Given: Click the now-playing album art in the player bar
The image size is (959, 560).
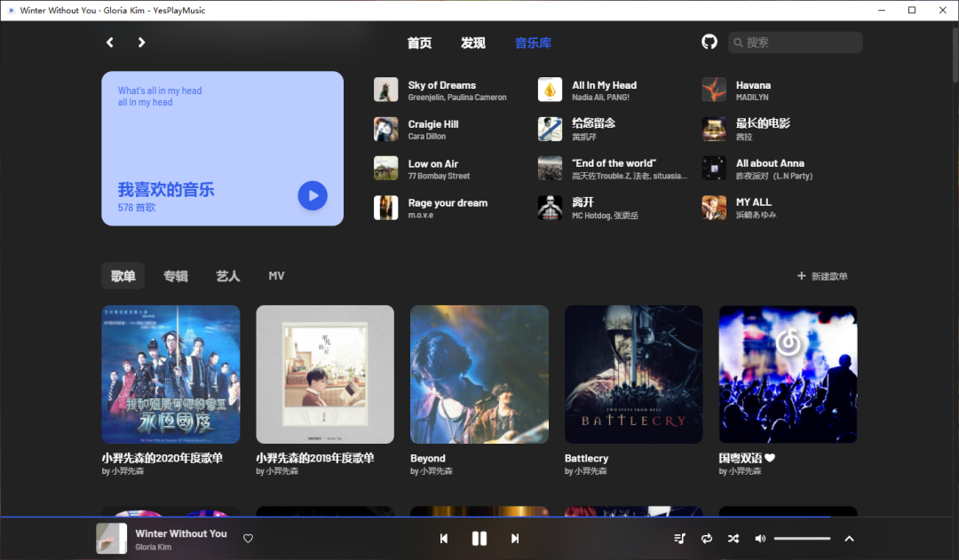Looking at the screenshot, I should pyautogui.click(x=111, y=539).
